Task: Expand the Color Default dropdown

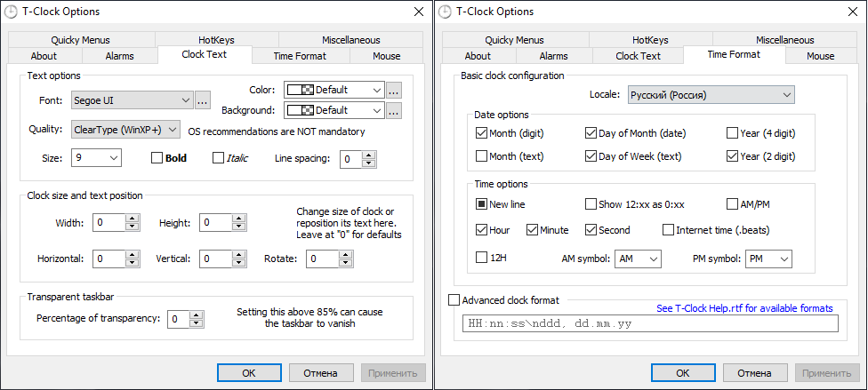Action: [x=334, y=90]
